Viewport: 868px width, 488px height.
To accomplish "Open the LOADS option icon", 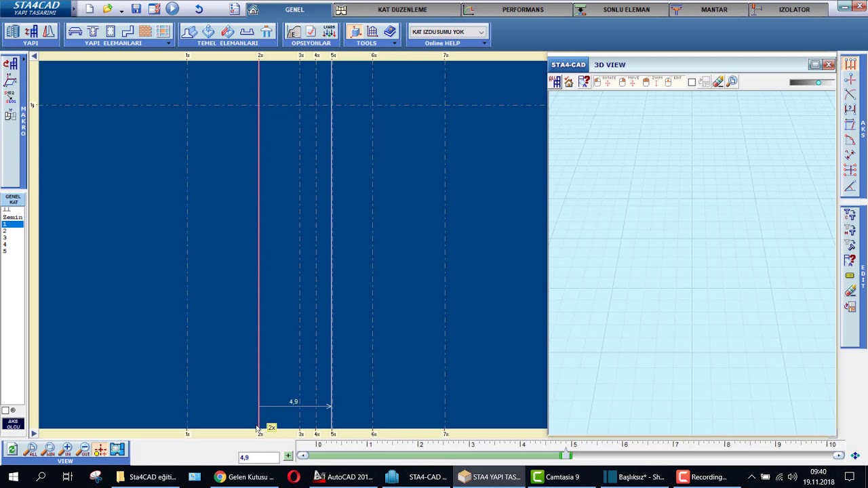I will click(329, 32).
